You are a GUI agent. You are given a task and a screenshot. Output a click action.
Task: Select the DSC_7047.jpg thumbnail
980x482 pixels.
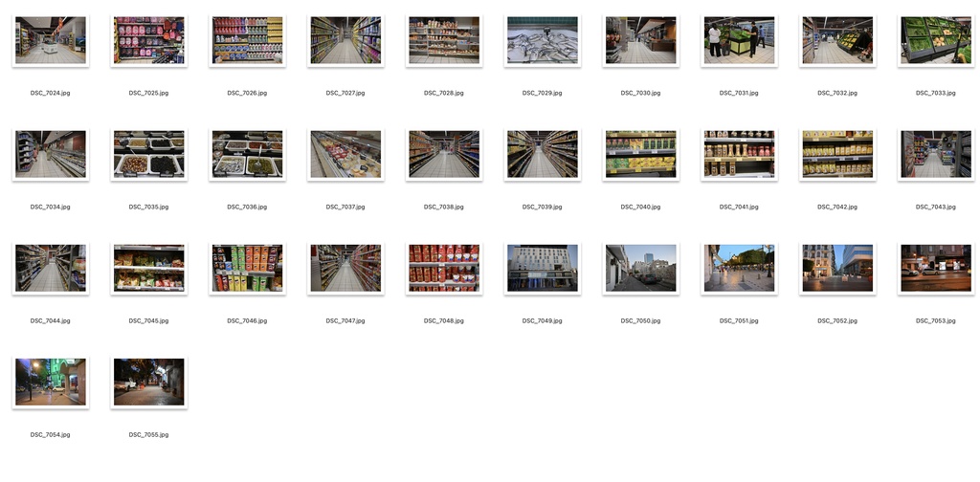[x=345, y=269]
